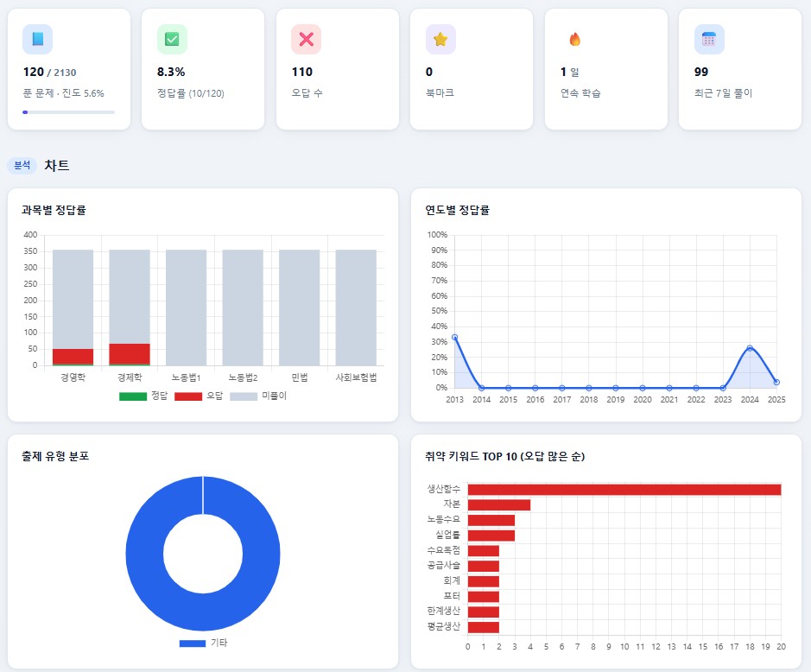
Task: Click the 실업률 keyword bar
Action: (491, 536)
